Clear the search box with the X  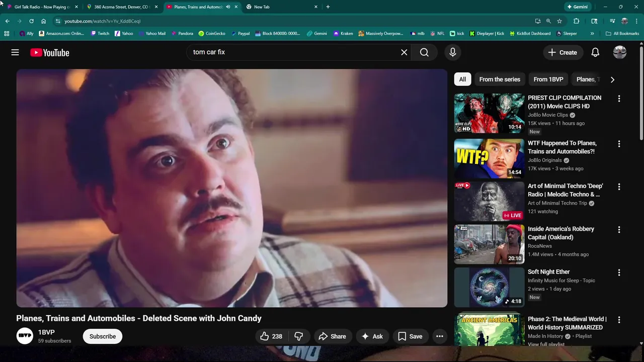click(404, 52)
